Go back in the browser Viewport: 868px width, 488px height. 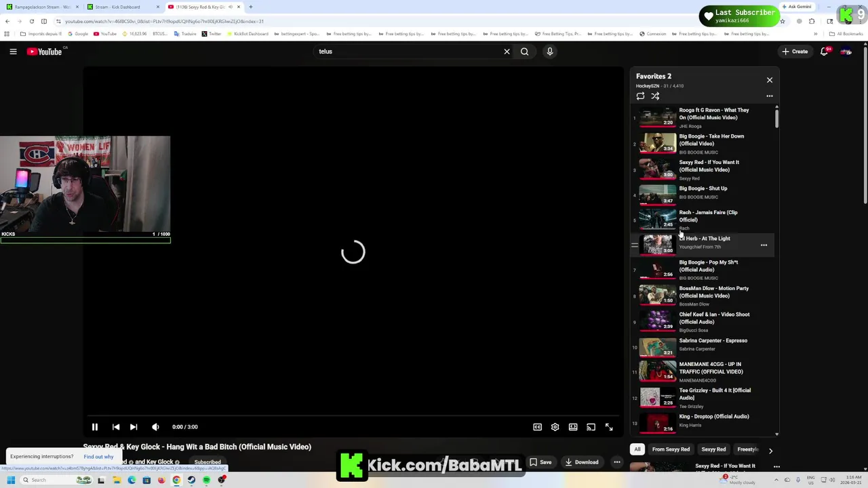pos(7,21)
